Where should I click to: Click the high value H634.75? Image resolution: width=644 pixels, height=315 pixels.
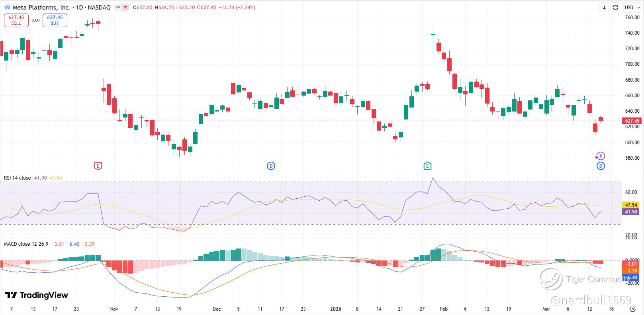164,7
